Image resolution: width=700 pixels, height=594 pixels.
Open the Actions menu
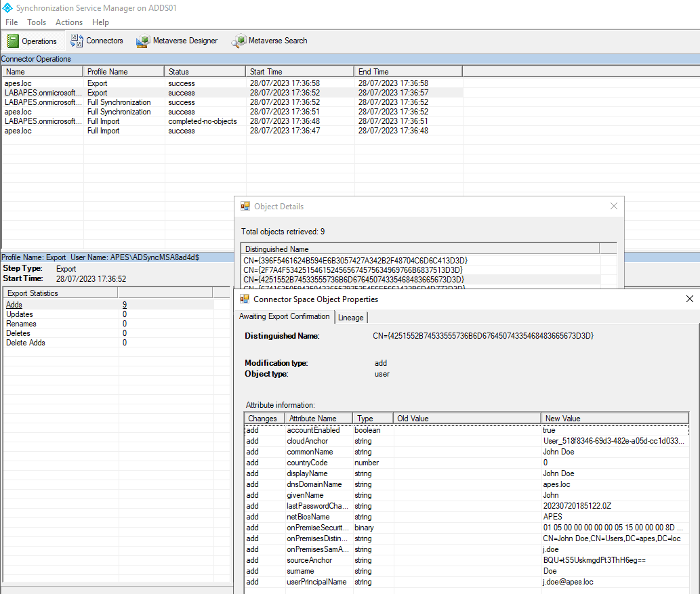point(69,22)
